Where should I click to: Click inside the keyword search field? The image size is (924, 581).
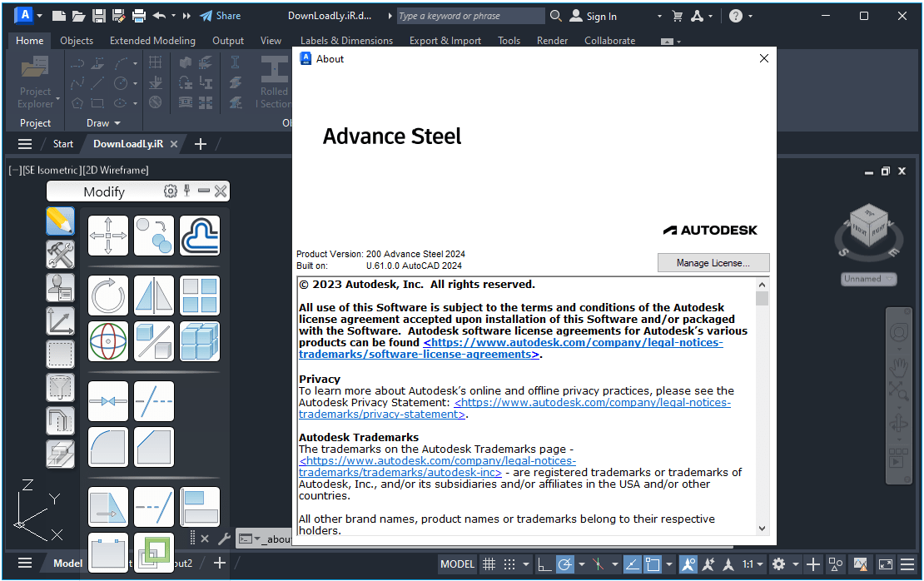[470, 16]
